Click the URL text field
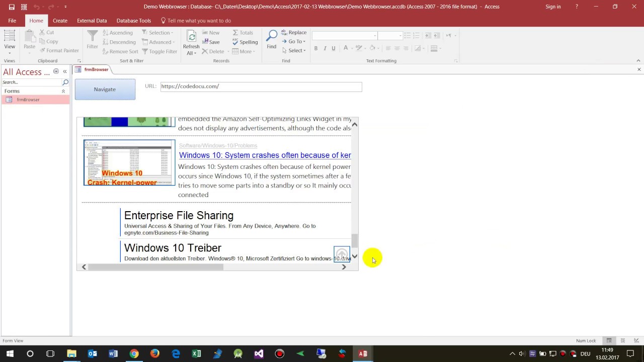644x362 pixels. pyautogui.click(x=261, y=86)
